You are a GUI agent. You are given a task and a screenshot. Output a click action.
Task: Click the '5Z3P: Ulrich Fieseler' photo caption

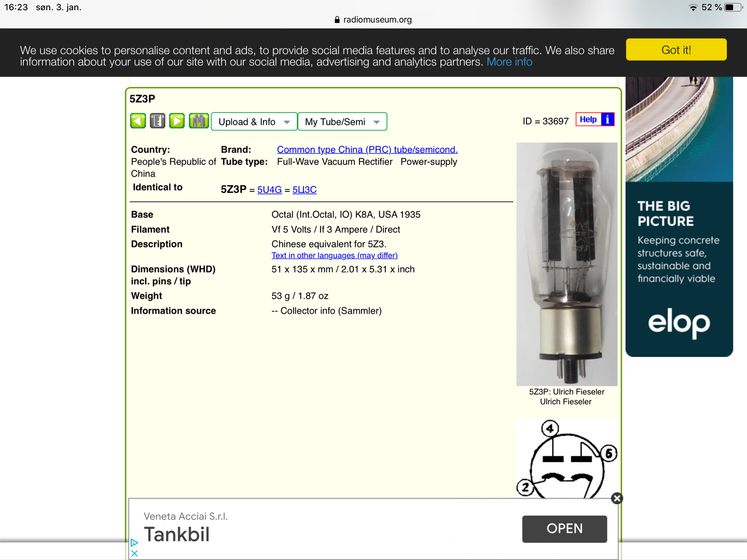(x=566, y=392)
